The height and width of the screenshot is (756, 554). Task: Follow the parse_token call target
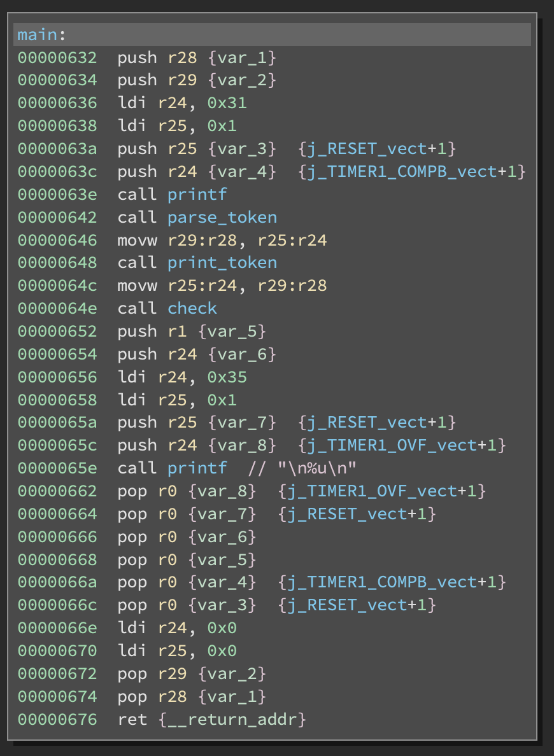tap(222, 217)
